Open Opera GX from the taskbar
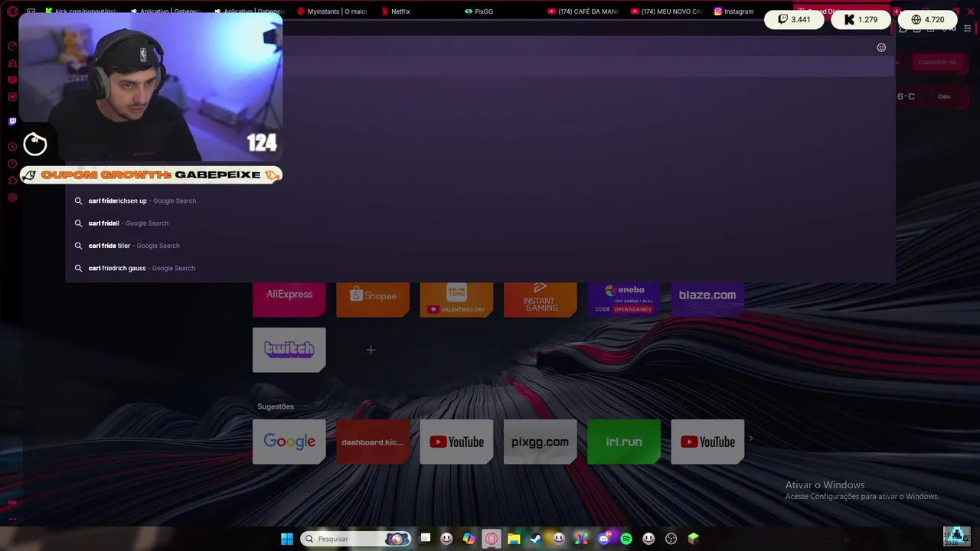980x551 pixels. 492,539
